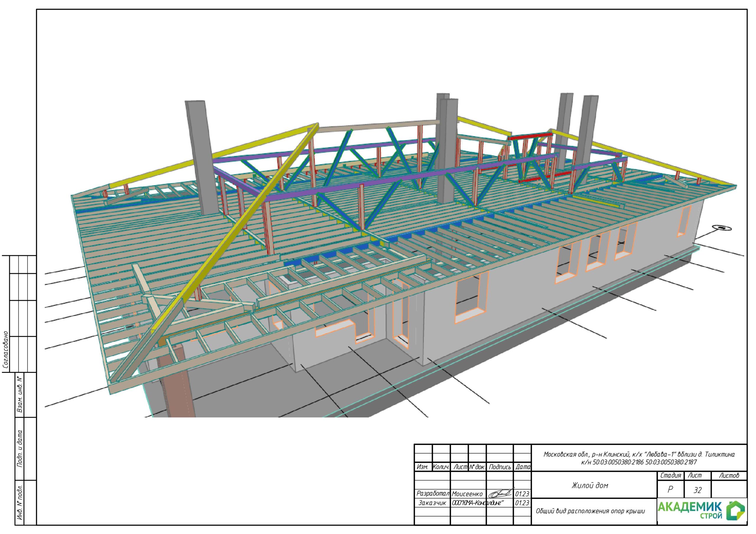Viewport: 756px width, 534px height.
Task: Click the Инв. № подл. margin cell
Action: pyautogui.click(x=20, y=502)
